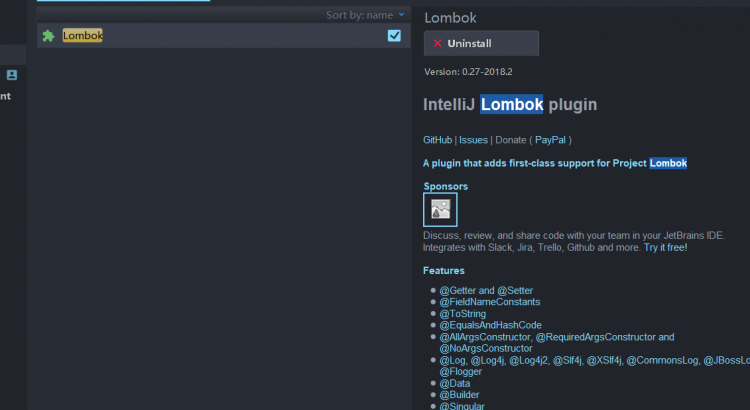Click the profile icon in the left sidebar
Viewport: 750px width, 410px height.
[x=12, y=75]
